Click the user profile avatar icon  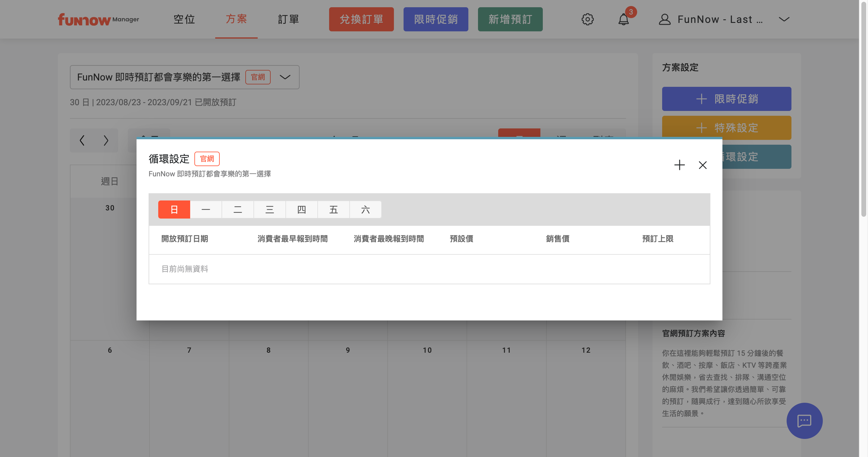tap(665, 19)
